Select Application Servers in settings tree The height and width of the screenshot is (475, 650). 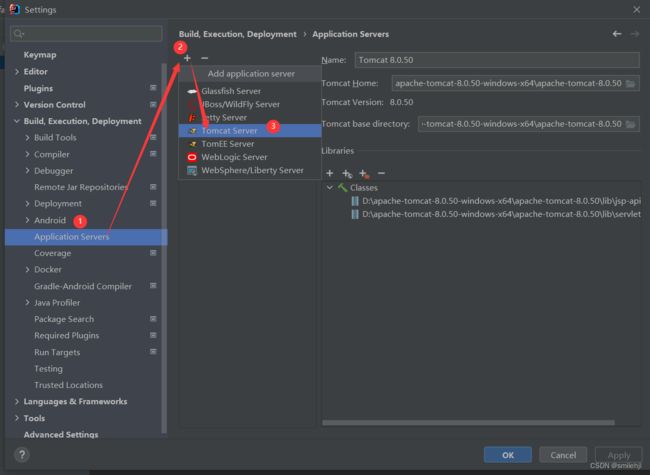click(86, 237)
